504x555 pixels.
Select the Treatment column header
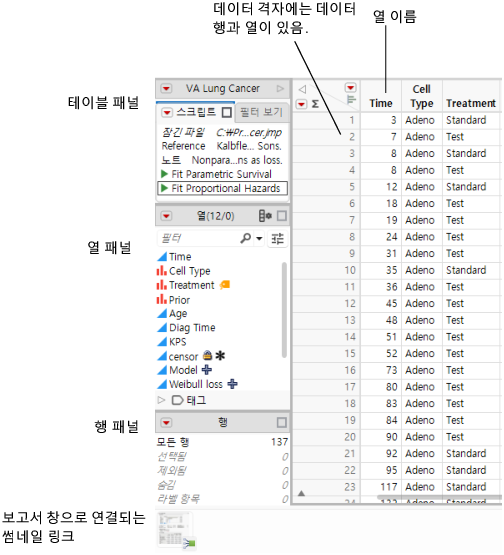(x=472, y=96)
